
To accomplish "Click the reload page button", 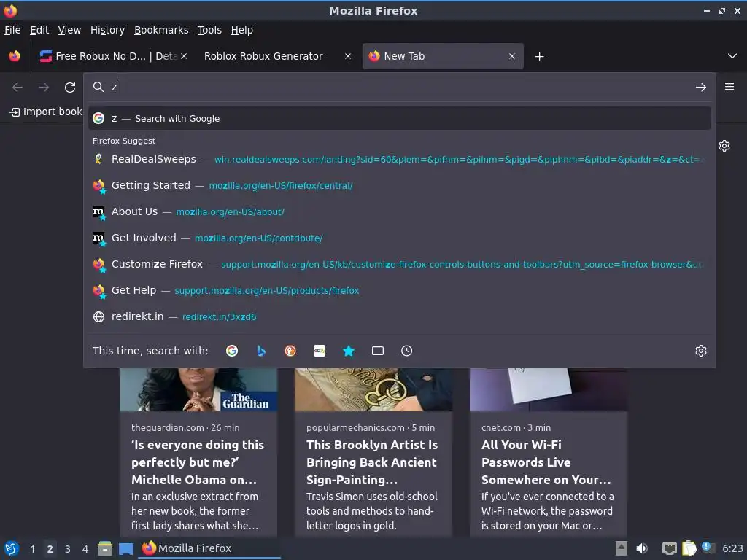I will (70, 87).
